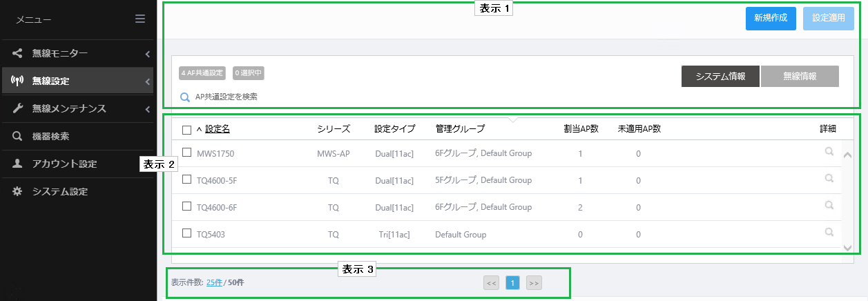Switch to the 無線情報 tab
The image size is (868, 301).
point(800,77)
